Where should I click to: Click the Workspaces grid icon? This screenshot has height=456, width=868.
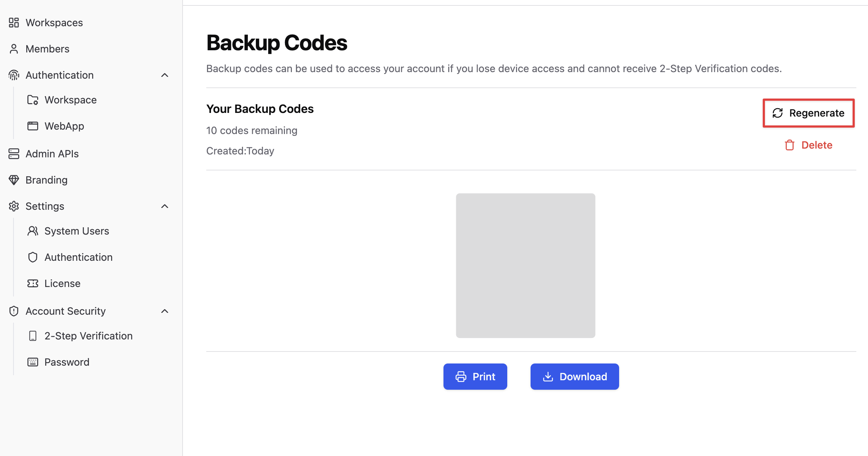coord(14,23)
